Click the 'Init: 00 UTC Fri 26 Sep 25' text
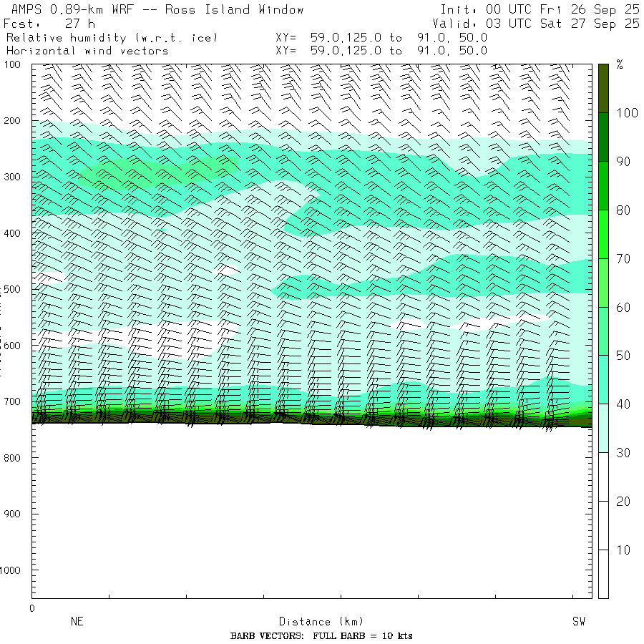This screenshot has width=644, height=644. point(540,9)
